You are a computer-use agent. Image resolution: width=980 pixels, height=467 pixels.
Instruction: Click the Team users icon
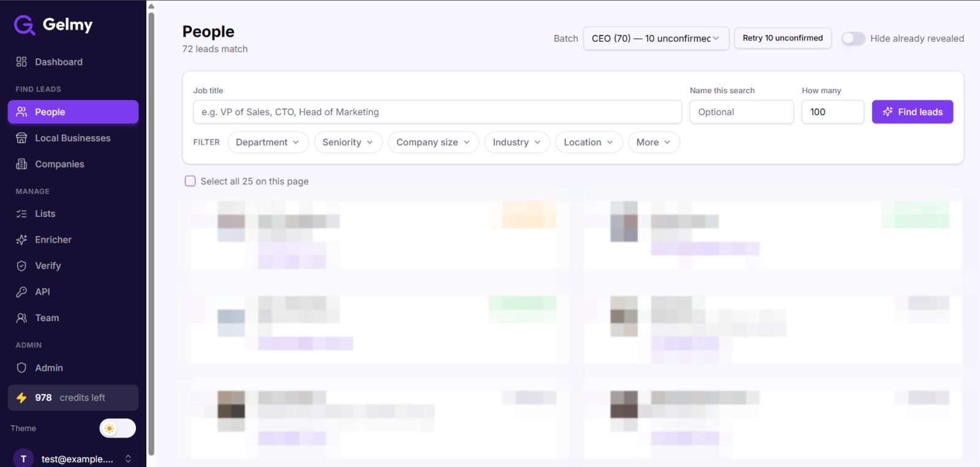(x=21, y=318)
